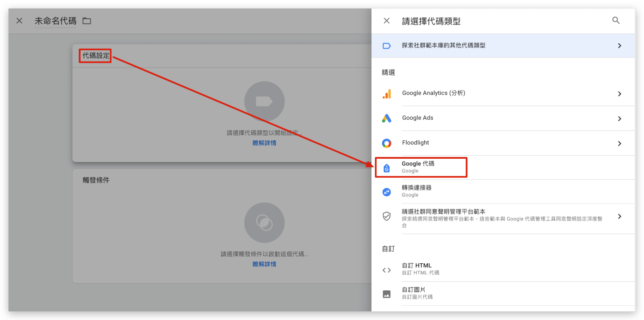This screenshot has width=644, height=320.
Task: Click the 轉換連接器 blue arrows icon
Action: tap(387, 192)
